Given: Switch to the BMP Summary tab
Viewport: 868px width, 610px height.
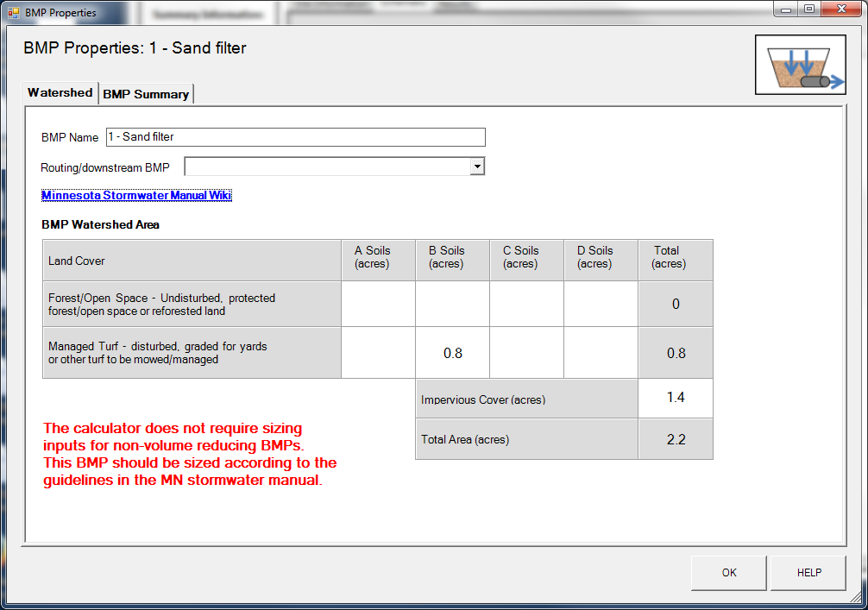Looking at the screenshot, I should [145, 93].
